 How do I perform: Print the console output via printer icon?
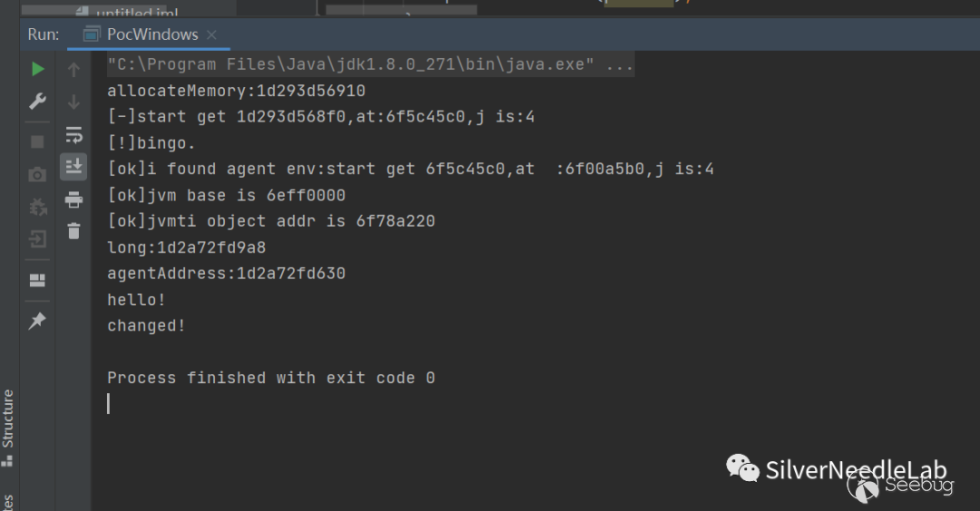[73, 200]
